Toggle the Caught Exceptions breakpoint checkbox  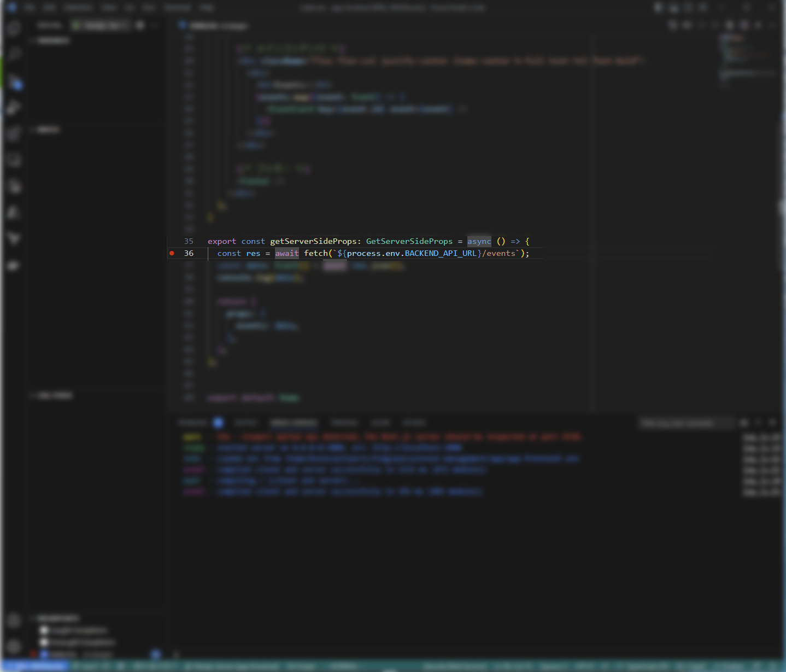(x=45, y=630)
